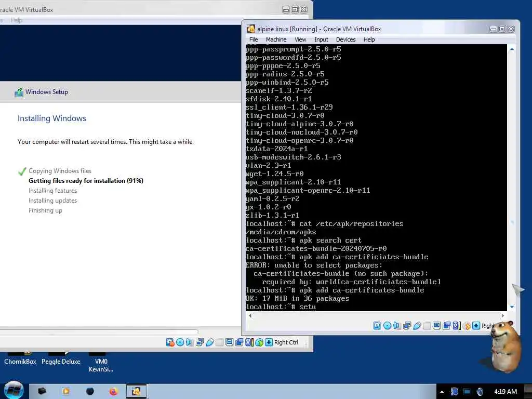Click the media player taskbar icon

(x=66, y=392)
